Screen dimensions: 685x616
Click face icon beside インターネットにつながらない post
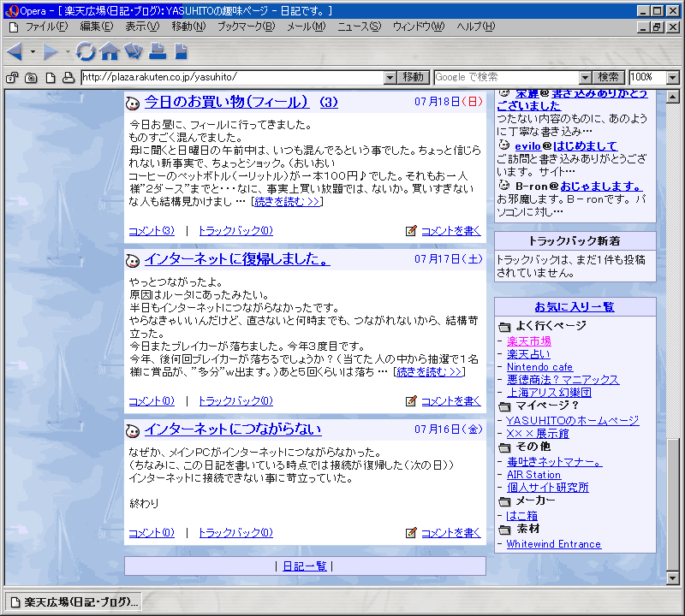(x=133, y=431)
